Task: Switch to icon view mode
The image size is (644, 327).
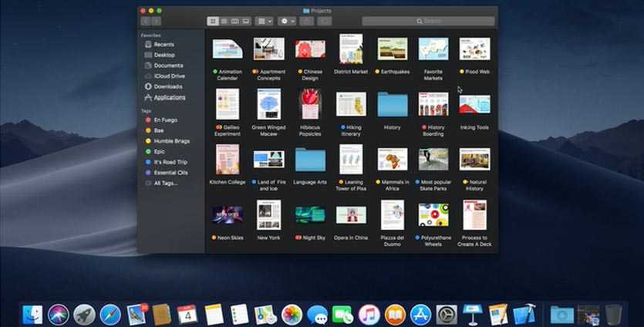Action: (x=213, y=22)
